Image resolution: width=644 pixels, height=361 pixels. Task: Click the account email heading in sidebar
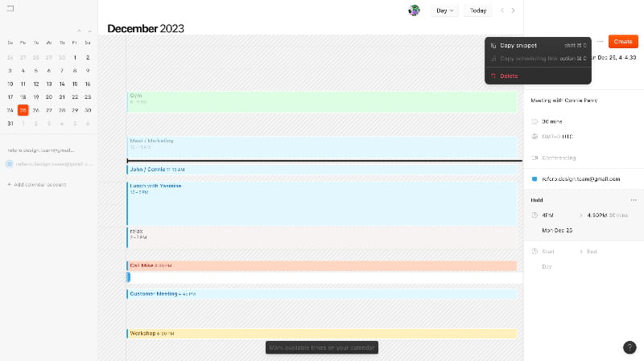tap(41, 150)
